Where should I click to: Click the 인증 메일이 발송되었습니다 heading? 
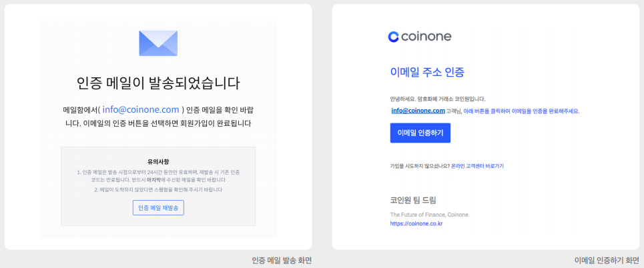[158, 83]
